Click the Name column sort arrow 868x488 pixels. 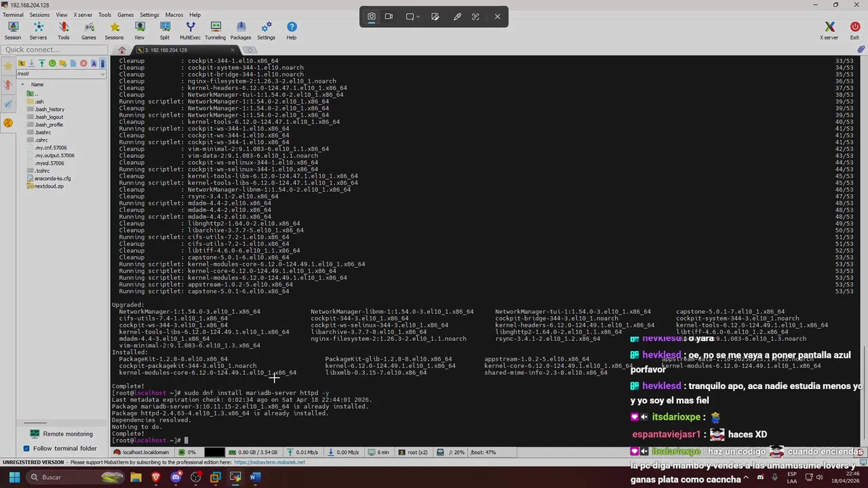point(23,85)
